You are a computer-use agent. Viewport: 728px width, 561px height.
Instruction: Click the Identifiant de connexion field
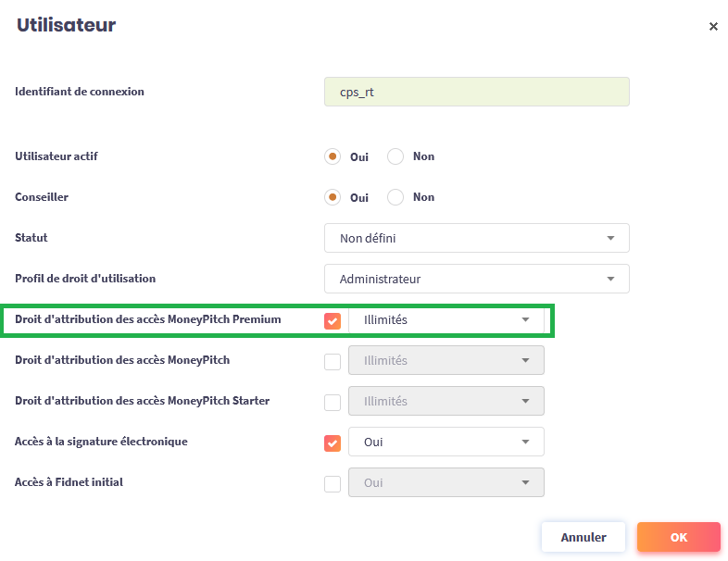tap(476, 92)
